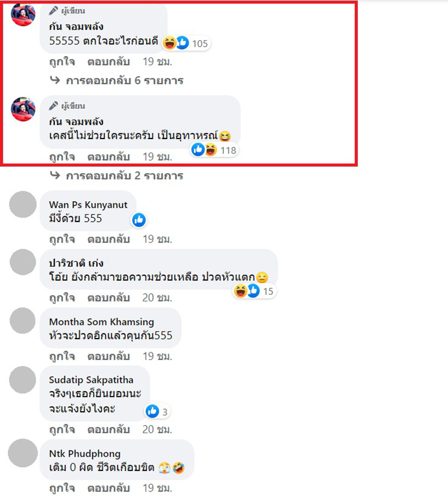Click the reply arrow icon for 6 replies

pyautogui.click(x=55, y=80)
